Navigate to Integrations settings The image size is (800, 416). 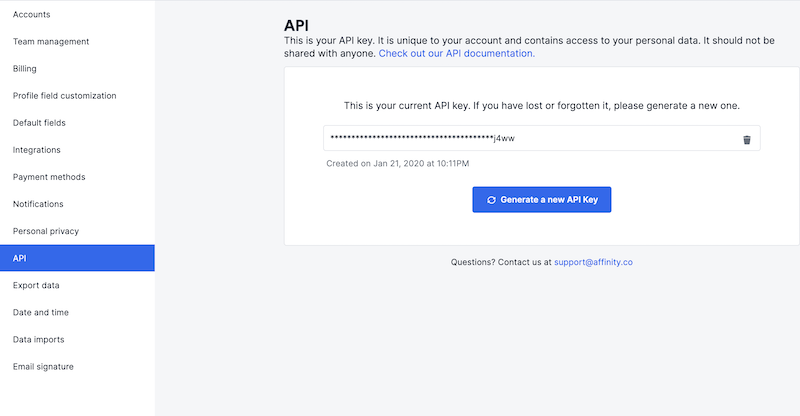point(37,150)
